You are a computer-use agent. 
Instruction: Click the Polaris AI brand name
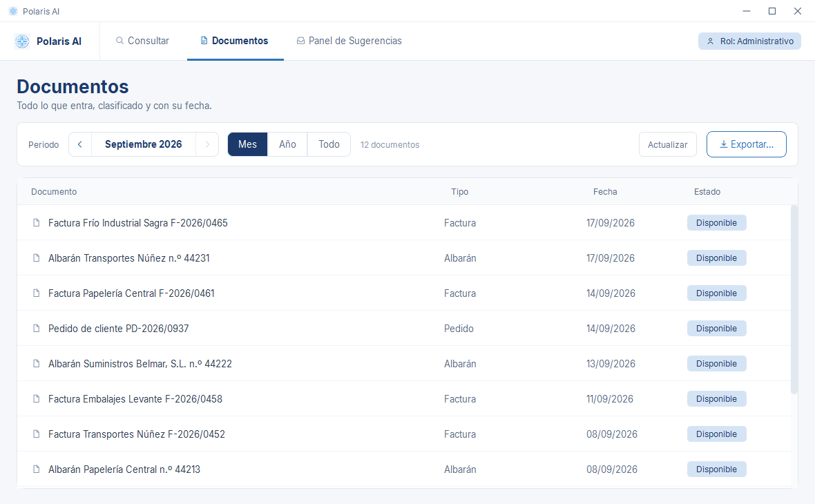coord(59,41)
